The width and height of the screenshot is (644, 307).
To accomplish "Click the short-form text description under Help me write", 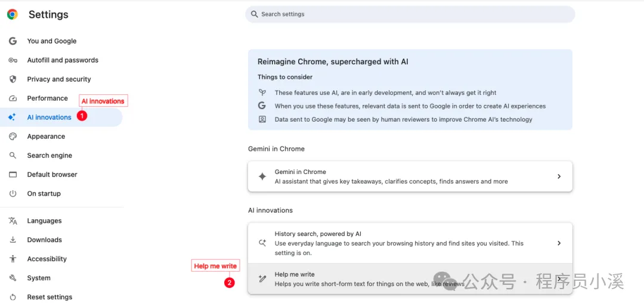I will [x=369, y=284].
